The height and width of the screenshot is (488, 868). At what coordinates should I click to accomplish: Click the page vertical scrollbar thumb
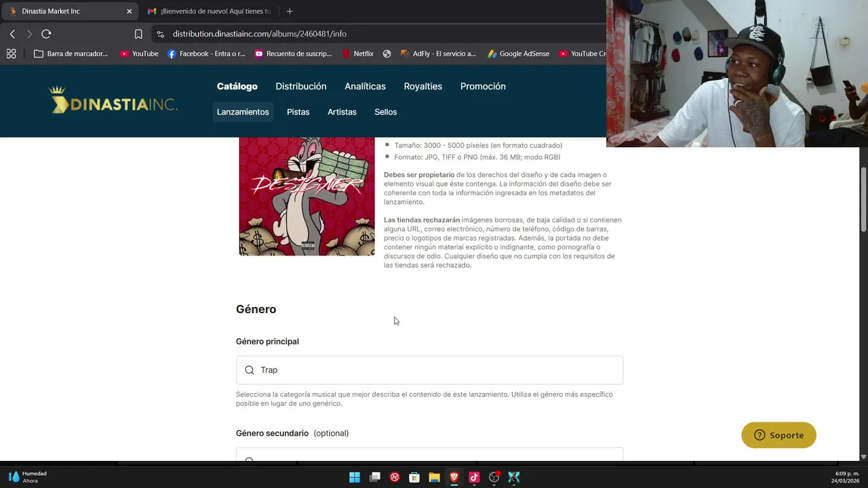[x=863, y=200]
